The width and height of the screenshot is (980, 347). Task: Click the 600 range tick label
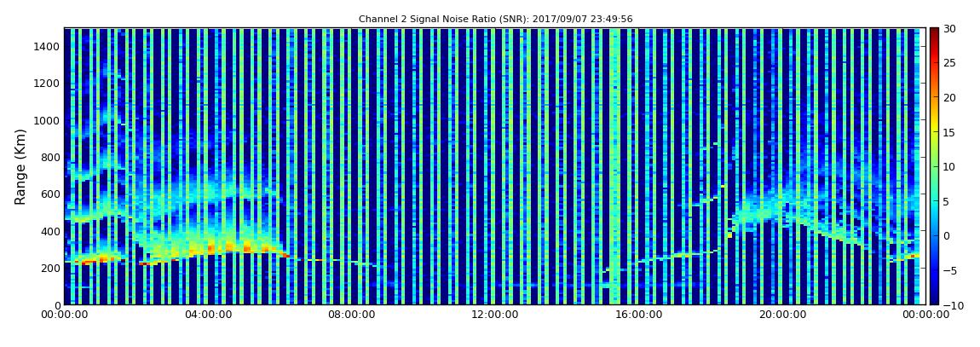point(50,194)
